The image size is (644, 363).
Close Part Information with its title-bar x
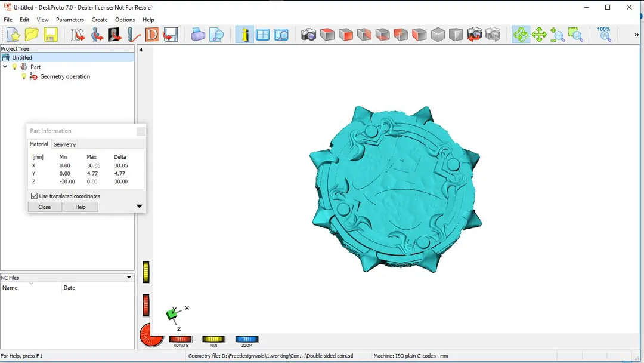coord(141,131)
